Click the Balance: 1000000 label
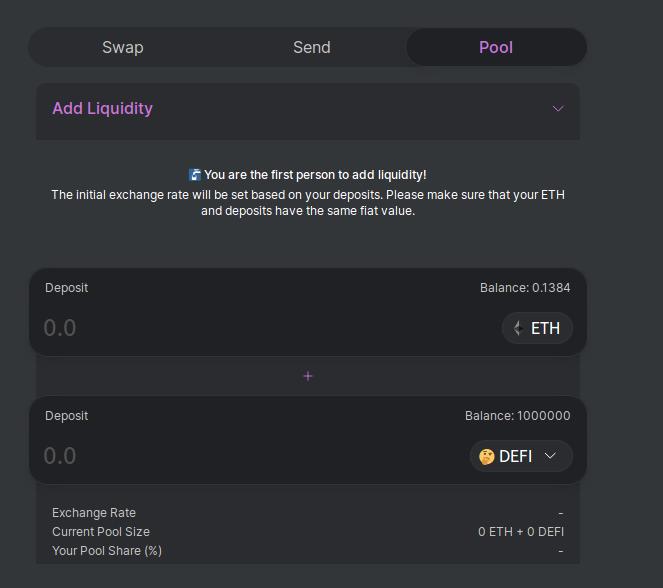 (518, 416)
